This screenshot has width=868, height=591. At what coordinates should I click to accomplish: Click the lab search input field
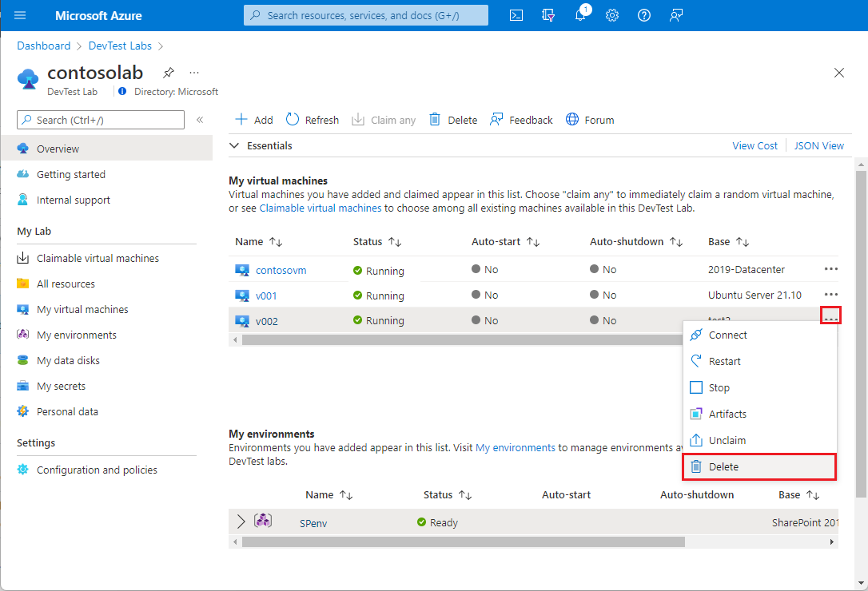pyautogui.click(x=100, y=119)
